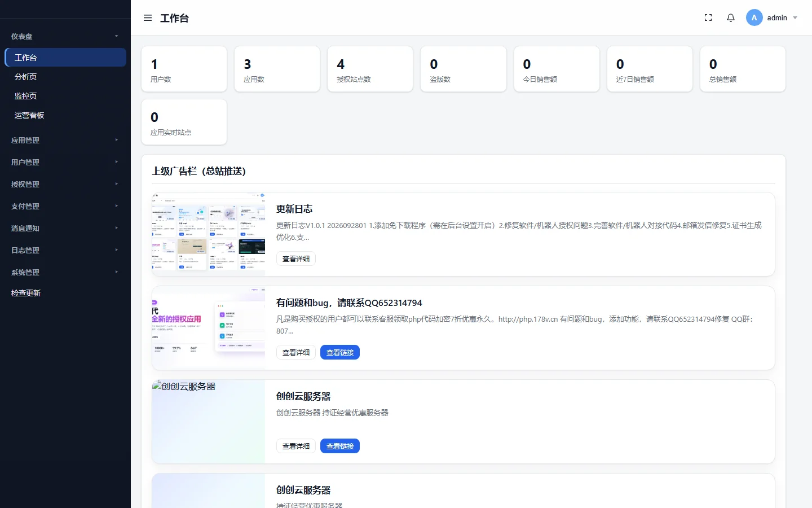
Task: Collapse the sidebar with the hamburger icon
Action: 148,18
